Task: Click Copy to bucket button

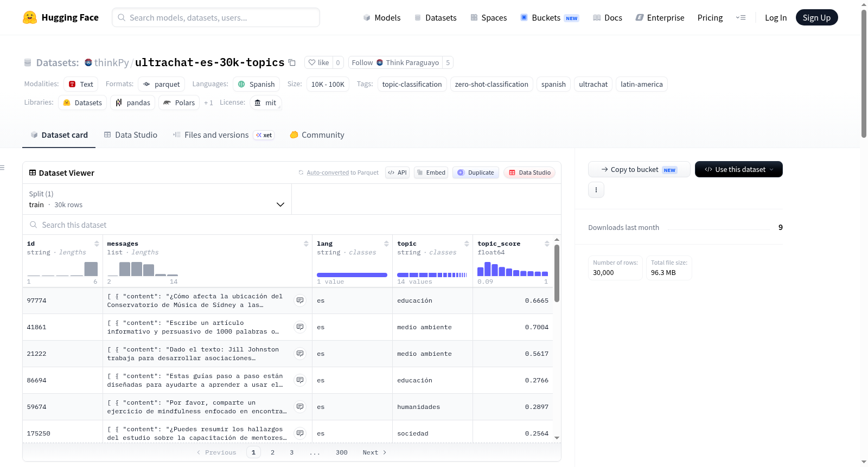Action: coord(639,169)
